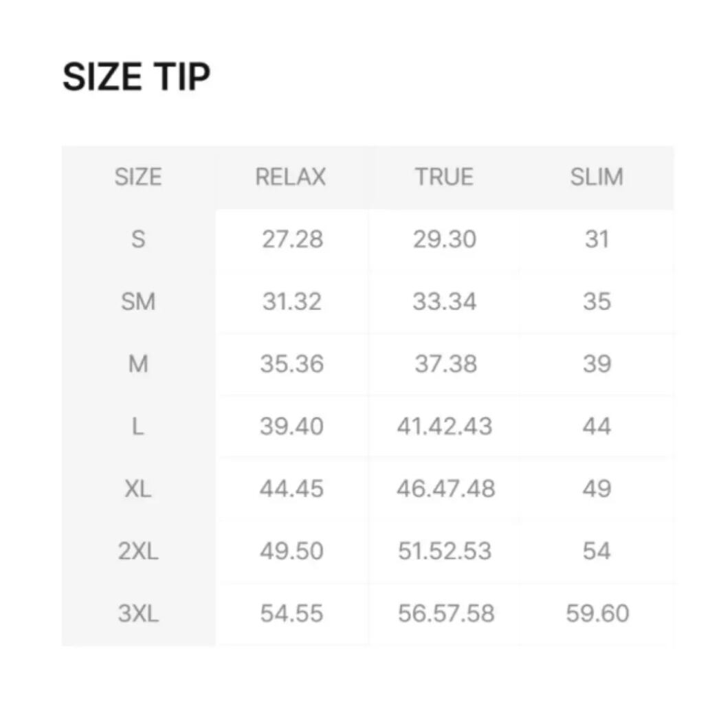
Task: Click the L size row label
Action: click(x=138, y=427)
